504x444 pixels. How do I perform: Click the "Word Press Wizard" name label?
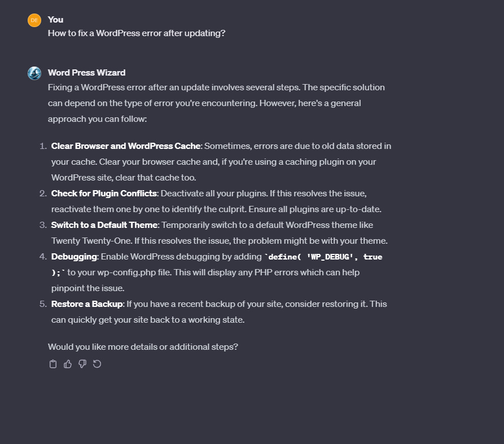pyautogui.click(x=86, y=73)
